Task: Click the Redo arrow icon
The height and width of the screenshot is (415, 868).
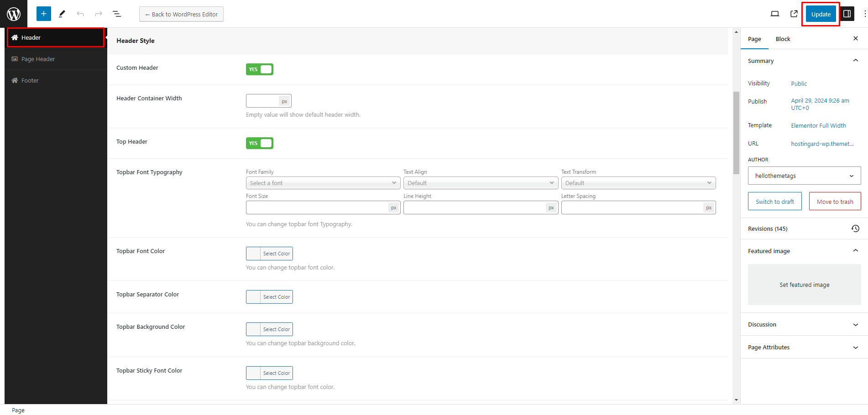Action: pyautogui.click(x=99, y=14)
